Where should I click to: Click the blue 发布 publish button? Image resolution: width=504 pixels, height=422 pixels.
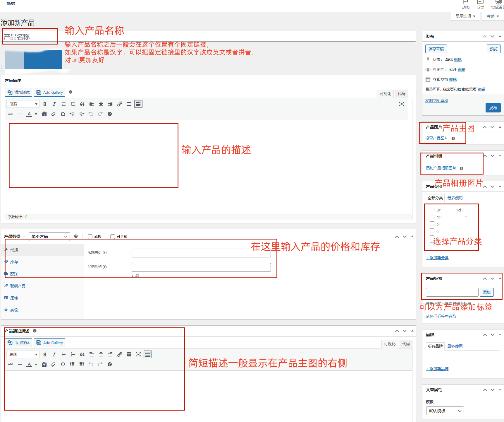click(x=493, y=108)
